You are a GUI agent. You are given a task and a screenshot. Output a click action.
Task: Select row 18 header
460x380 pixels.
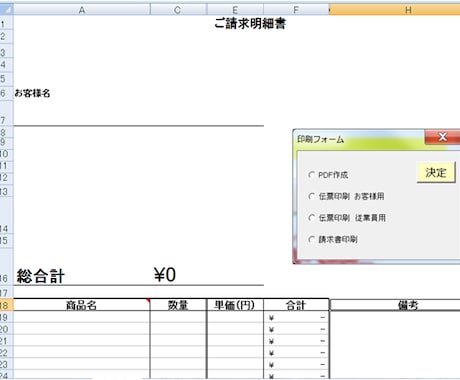coord(6,305)
